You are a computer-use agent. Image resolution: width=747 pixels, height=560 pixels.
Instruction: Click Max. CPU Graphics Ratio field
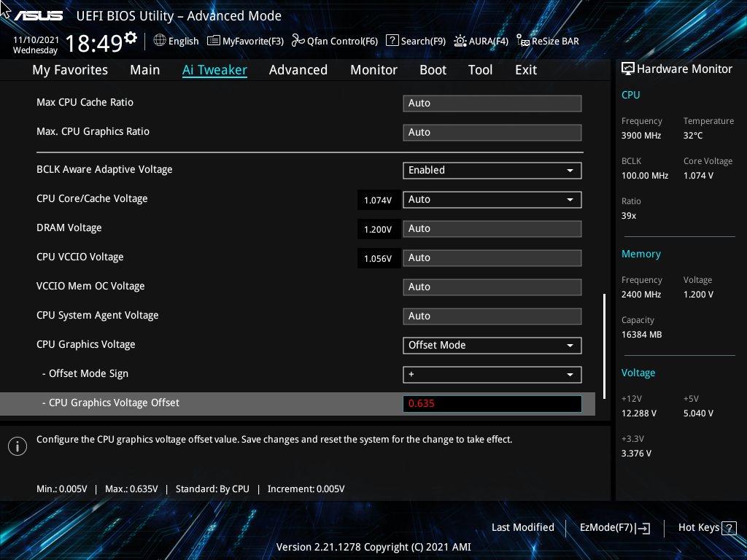[492, 133]
